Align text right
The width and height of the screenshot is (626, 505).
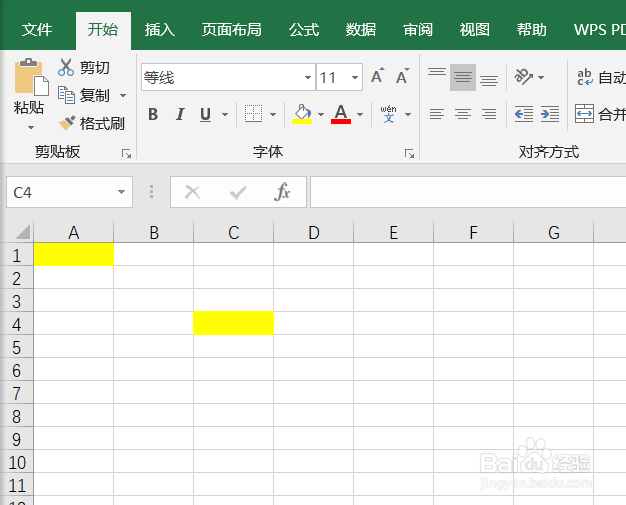click(489, 115)
